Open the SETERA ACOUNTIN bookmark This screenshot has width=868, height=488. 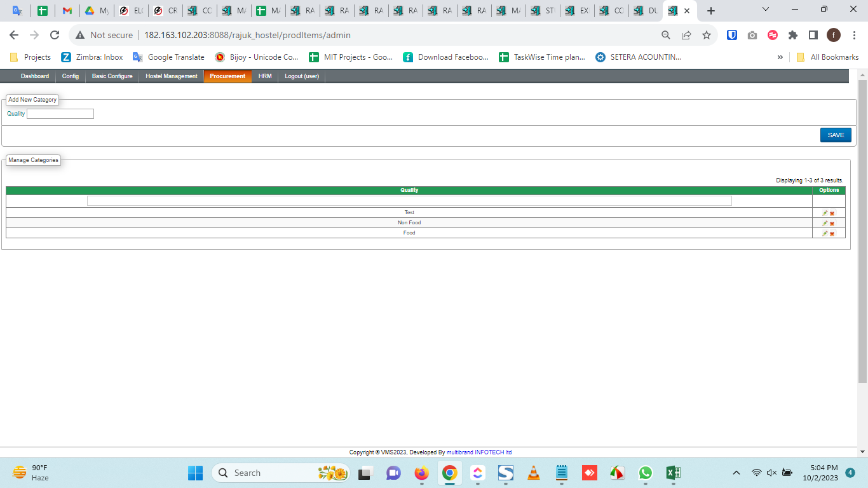pos(639,57)
